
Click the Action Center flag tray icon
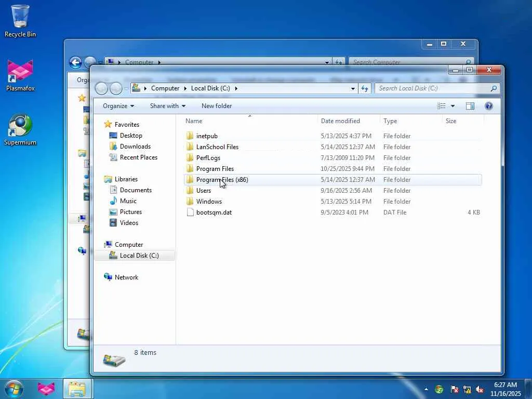[x=454, y=389]
